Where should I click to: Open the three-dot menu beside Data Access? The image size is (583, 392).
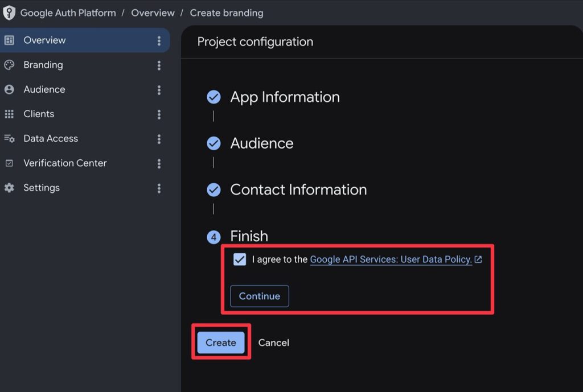[x=159, y=139]
